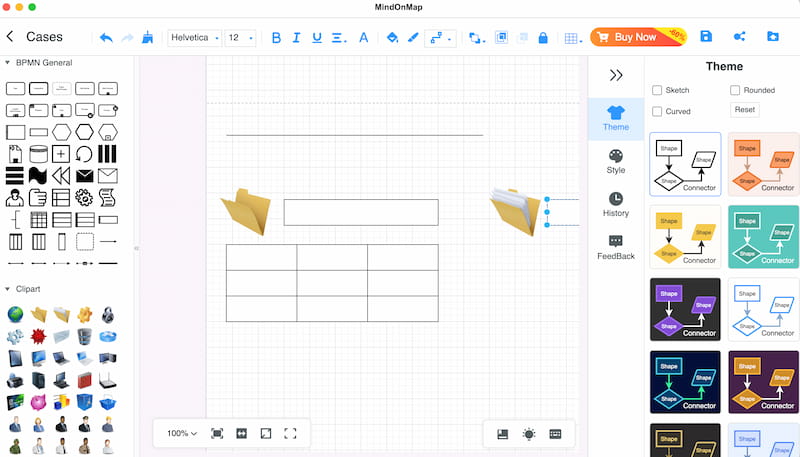This screenshot has height=457, width=800.
Task: Click the redo arrow in toolbar
Action: (127, 37)
